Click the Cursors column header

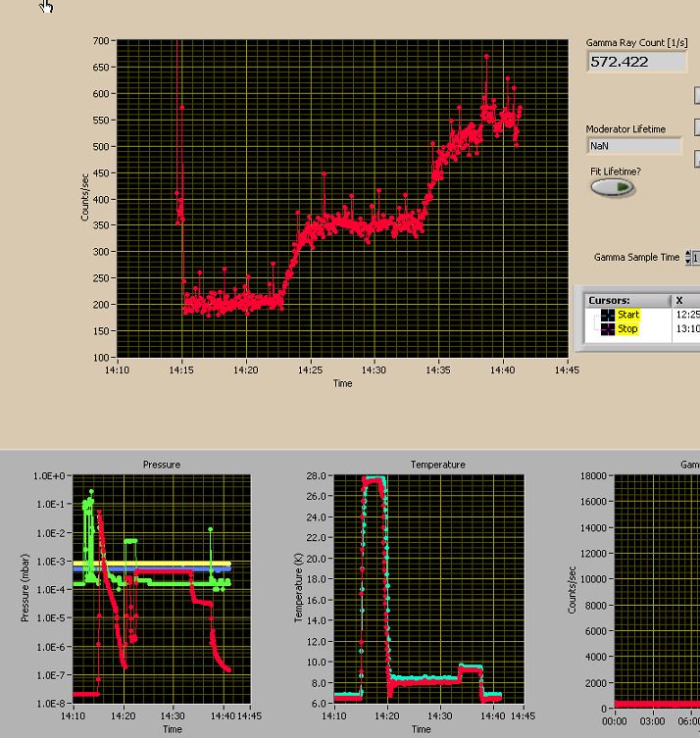(x=609, y=300)
